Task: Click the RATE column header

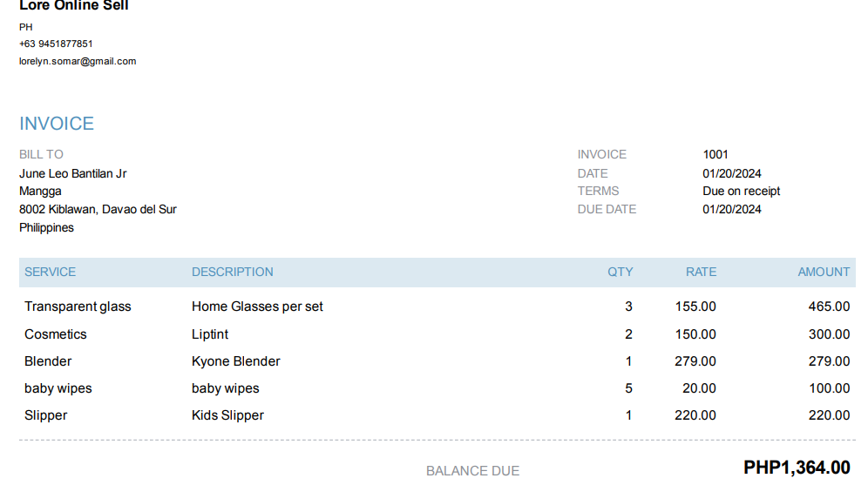Action: click(701, 272)
